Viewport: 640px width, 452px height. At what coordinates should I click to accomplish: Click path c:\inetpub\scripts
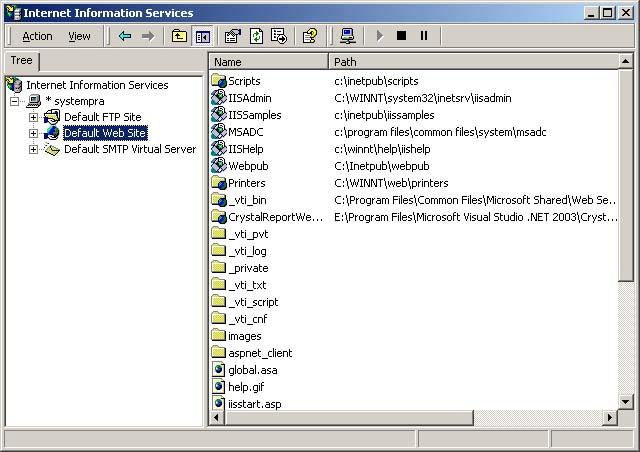coord(376,81)
